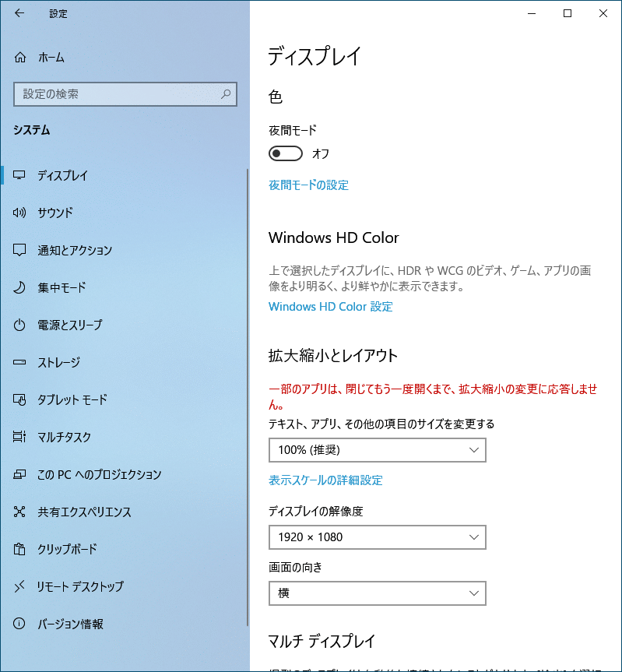Open the 100% (推奨) scale dropdown
The width and height of the screenshot is (622, 672).
pos(378,450)
